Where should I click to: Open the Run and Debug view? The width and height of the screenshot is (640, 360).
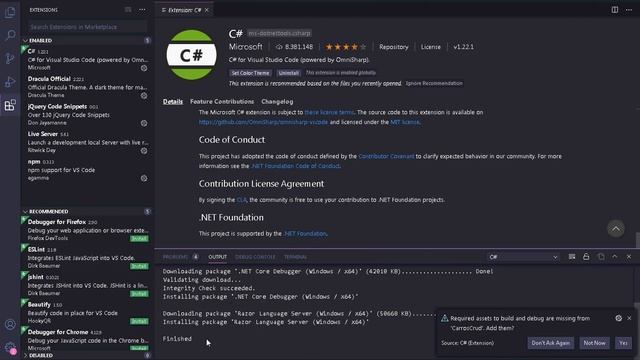click(x=10, y=82)
